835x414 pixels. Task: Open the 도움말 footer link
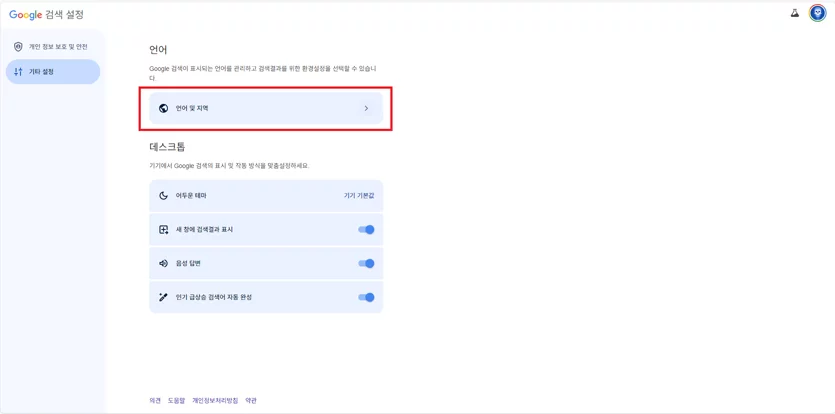pos(176,401)
